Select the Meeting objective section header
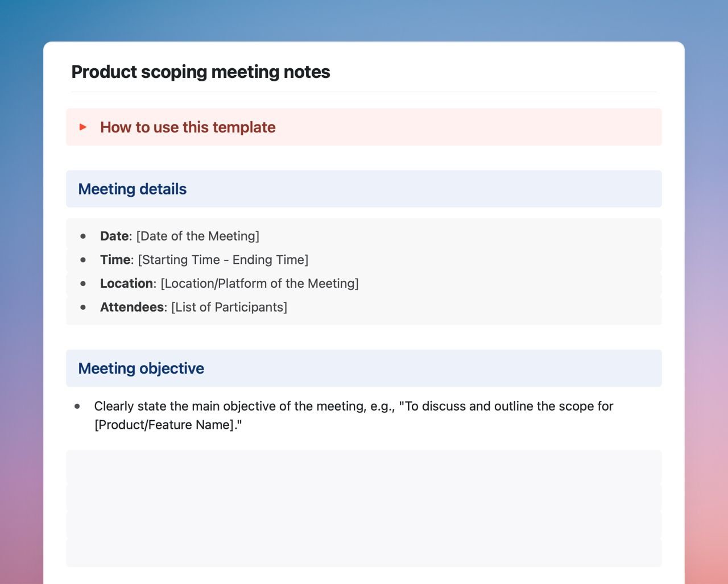The width and height of the screenshot is (728, 584). pyautogui.click(x=142, y=368)
